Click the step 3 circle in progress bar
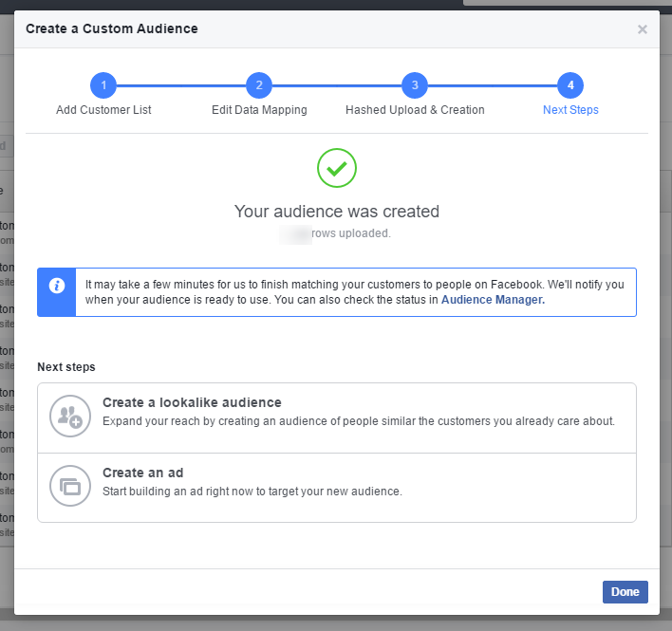Screen dimensions: 672x631 pyautogui.click(x=415, y=86)
